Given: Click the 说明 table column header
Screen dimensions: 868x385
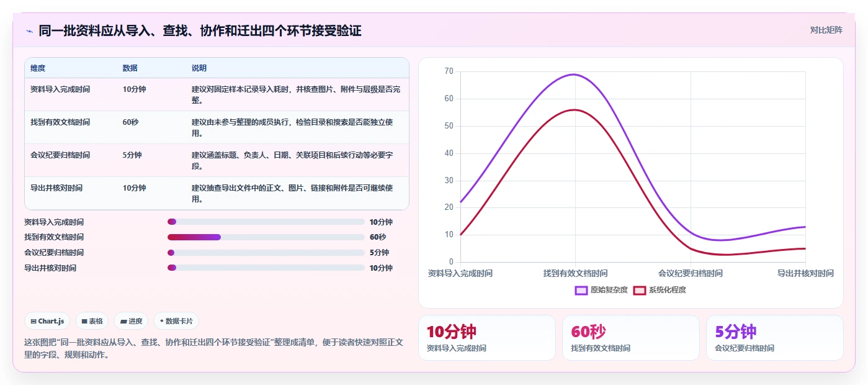Looking at the screenshot, I should 199,68.
